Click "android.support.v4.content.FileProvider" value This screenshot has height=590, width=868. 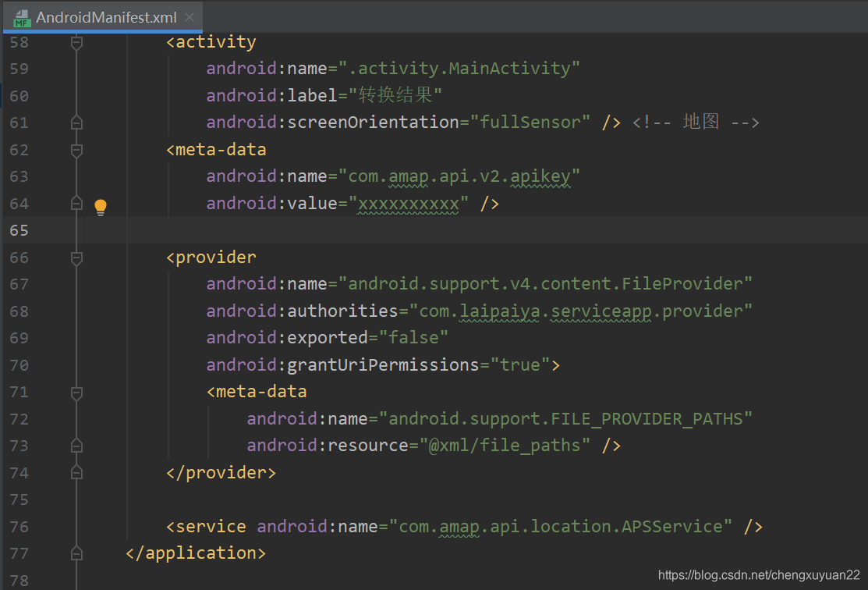click(545, 284)
